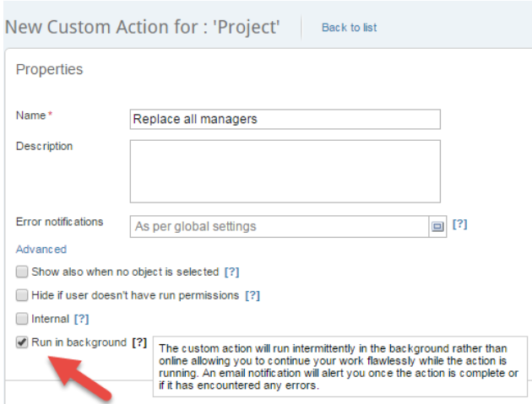Click the Properties section heading
Screen dimensions: 532x404
coord(49,69)
